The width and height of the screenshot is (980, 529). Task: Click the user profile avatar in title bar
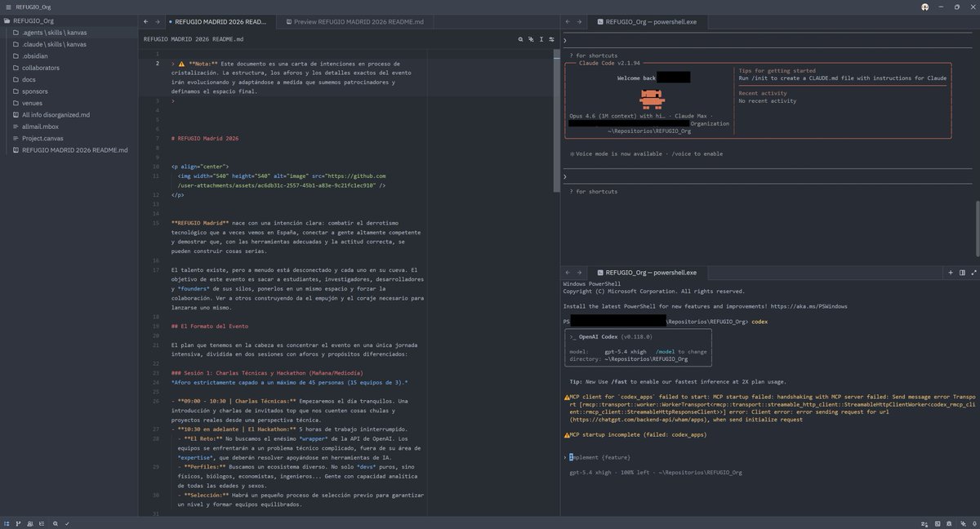tap(925, 7)
